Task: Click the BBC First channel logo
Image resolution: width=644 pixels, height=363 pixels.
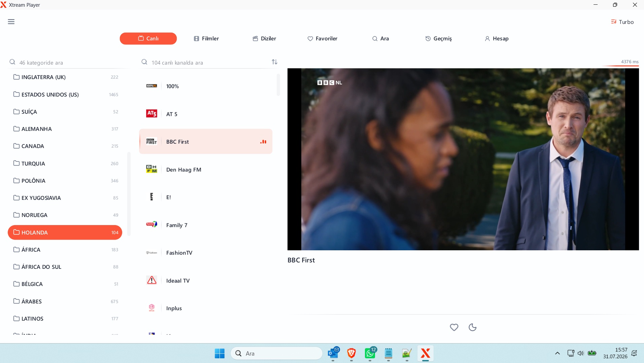Action: point(151,141)
